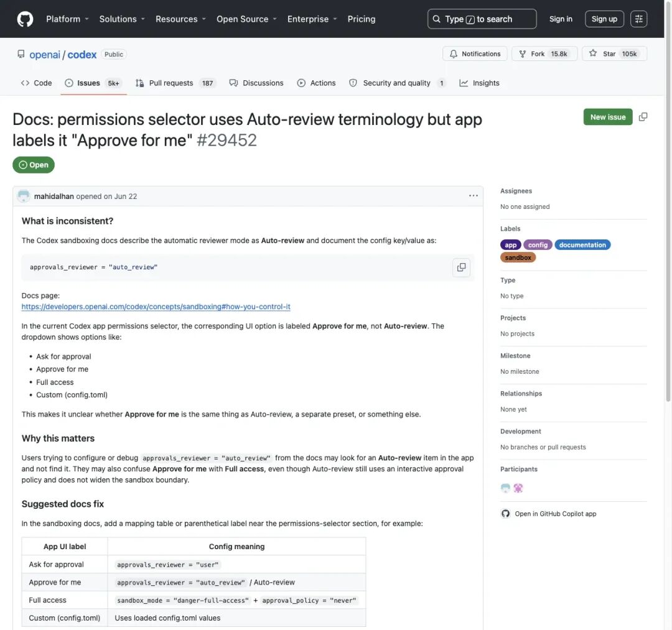The image size is (672, 630).
Task: Open Security and quality tab
Action: click(x=397, y=83)
